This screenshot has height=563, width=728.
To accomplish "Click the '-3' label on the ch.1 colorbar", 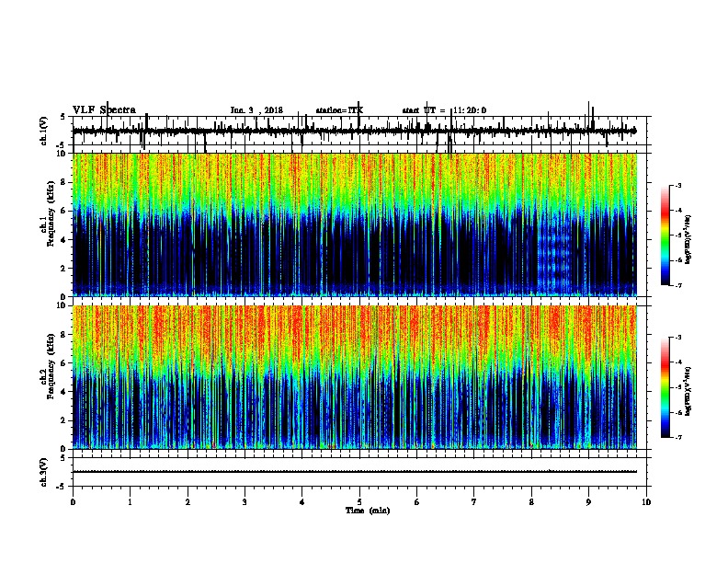I will [677, 185].
